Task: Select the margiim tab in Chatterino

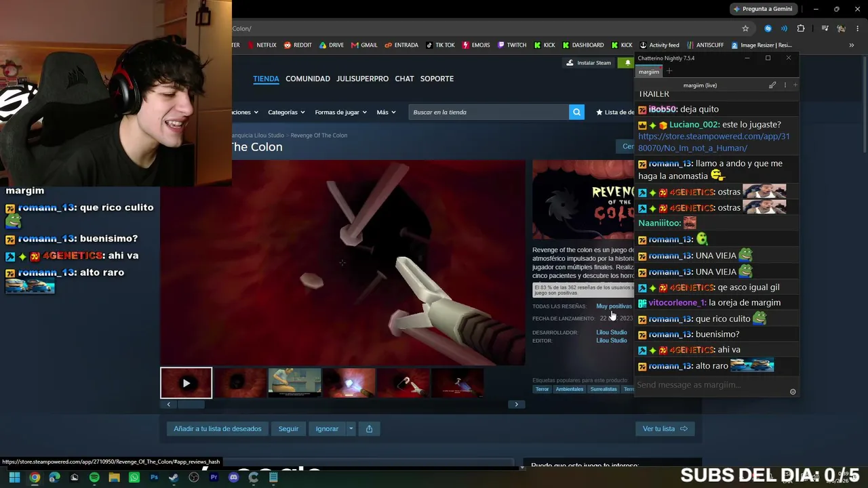Action: (x=648, y=72)
